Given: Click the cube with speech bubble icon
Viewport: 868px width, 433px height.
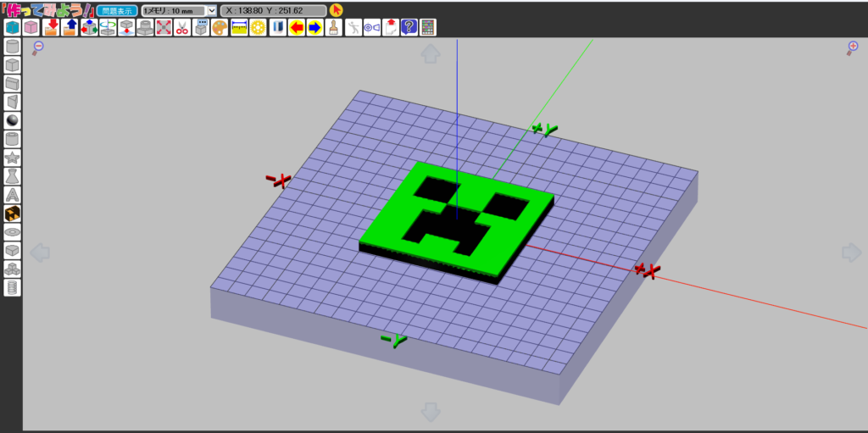Looking at the screenshot, I should (201, 28).
